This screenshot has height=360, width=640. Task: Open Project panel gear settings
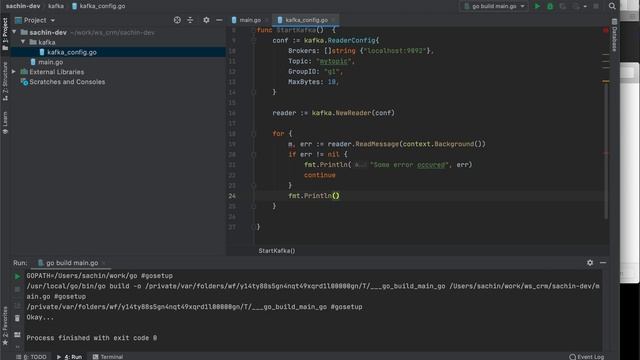pos(206,20)
